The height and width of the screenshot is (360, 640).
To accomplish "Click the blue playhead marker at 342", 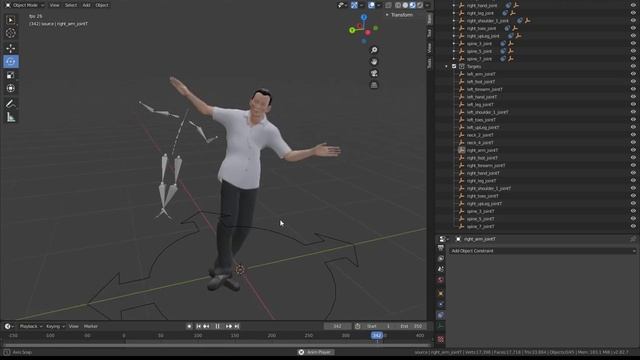I will (377, 336).
